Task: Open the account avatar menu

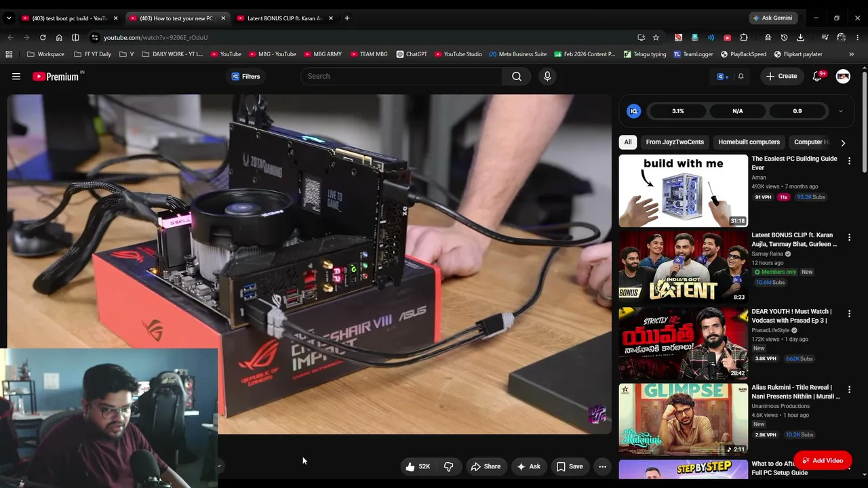Action: (843, 77)
